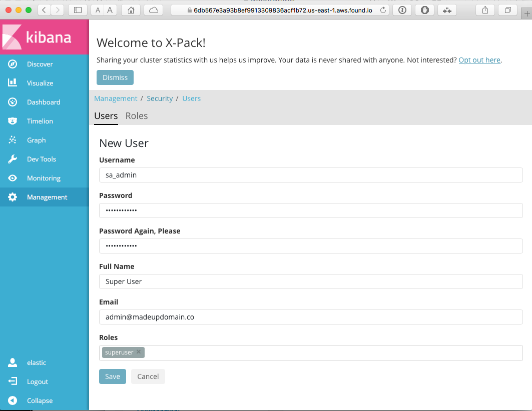This screenshot has height=411, width=532.
Task: Click the Logout arrow icon
Action: pyautogui.click(x=13, y=381)
